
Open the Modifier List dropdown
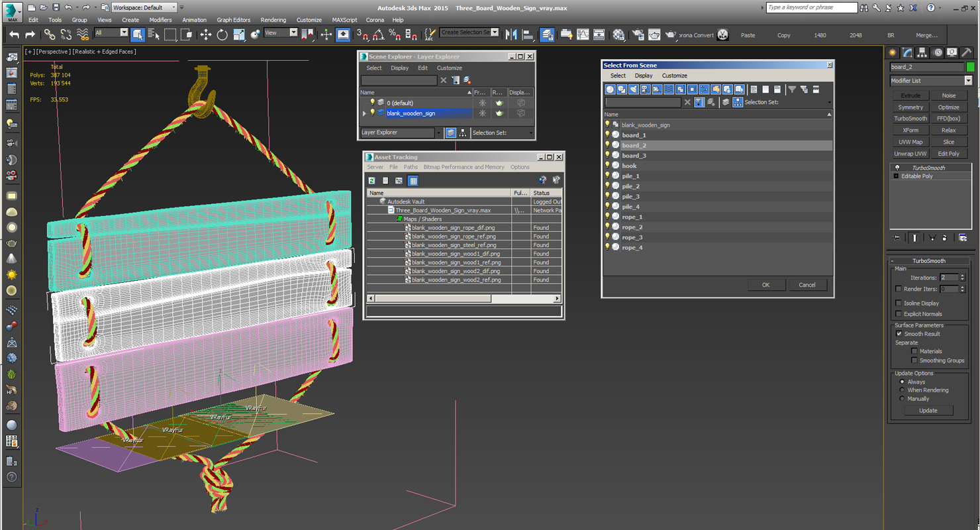coord(931,81)
